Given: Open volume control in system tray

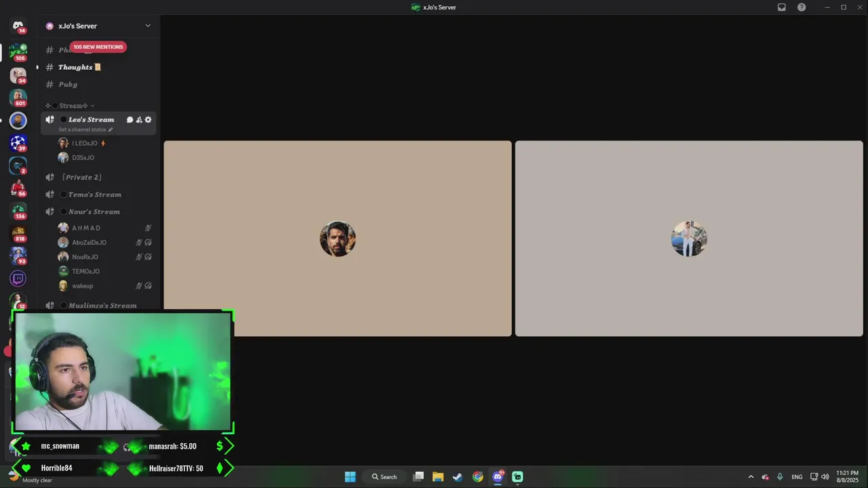Looking at the screenshot, I should (825, 476).
